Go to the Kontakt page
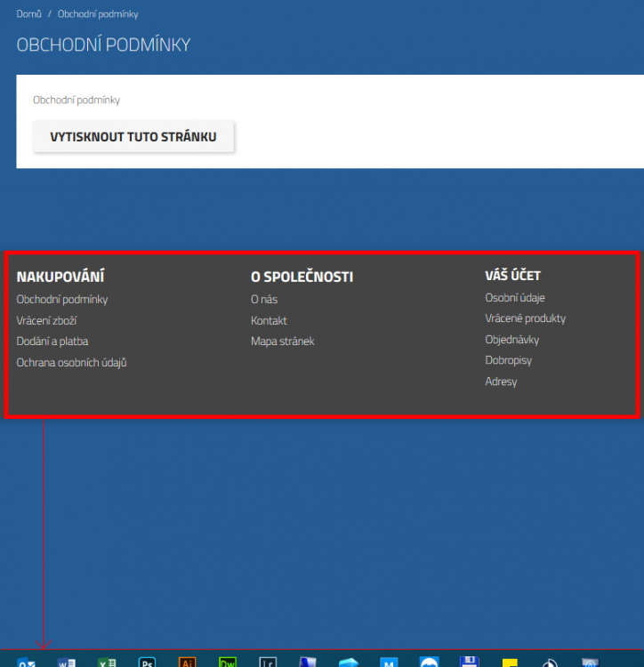The image size is (644, 667). coord(269,320)
